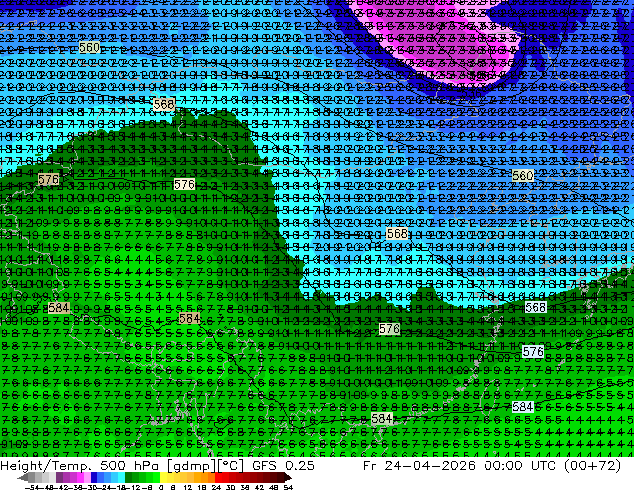Image resolution: width=634 pixels, height=490 pixels.
Task: Click the date 'Fr 24-04-2026'
Action: point(419,465)
